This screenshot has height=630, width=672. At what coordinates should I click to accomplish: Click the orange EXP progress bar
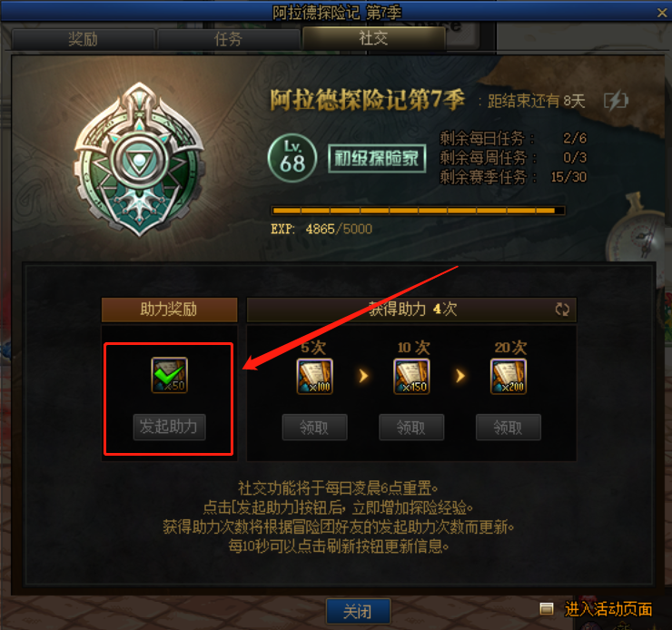419,211
